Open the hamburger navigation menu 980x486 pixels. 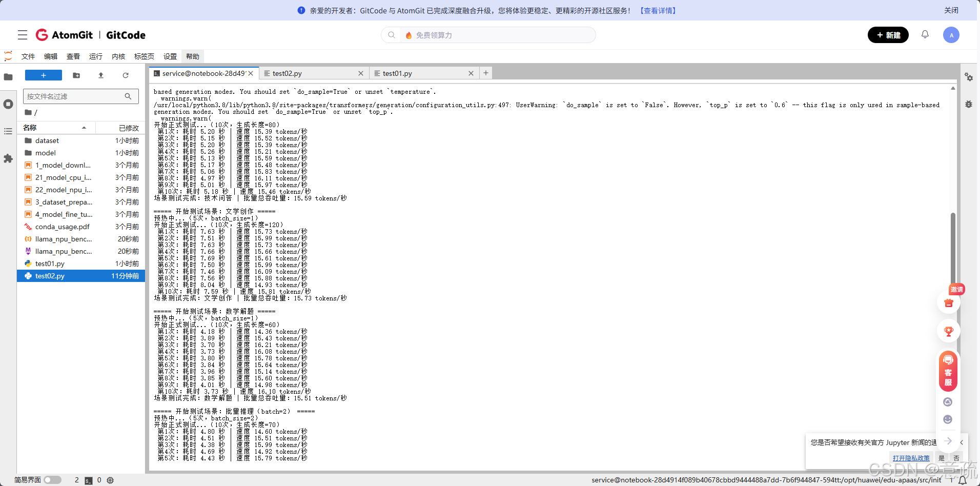(23, 35)
